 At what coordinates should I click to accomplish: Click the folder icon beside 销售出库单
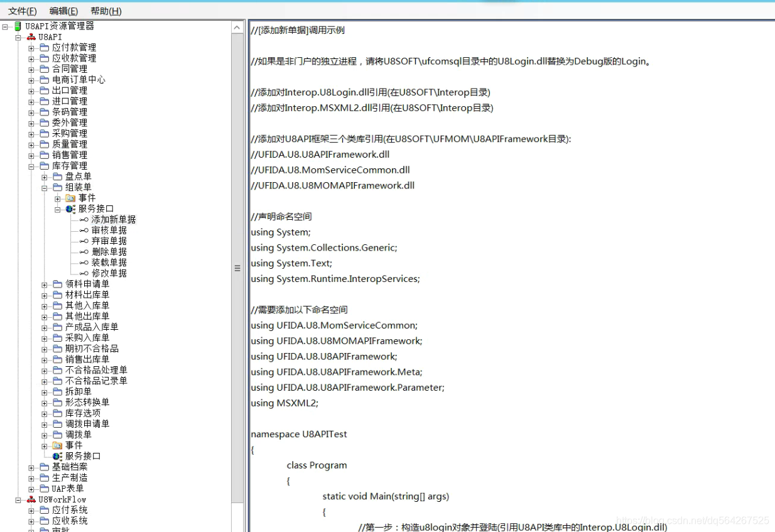(x=57, y=359)
